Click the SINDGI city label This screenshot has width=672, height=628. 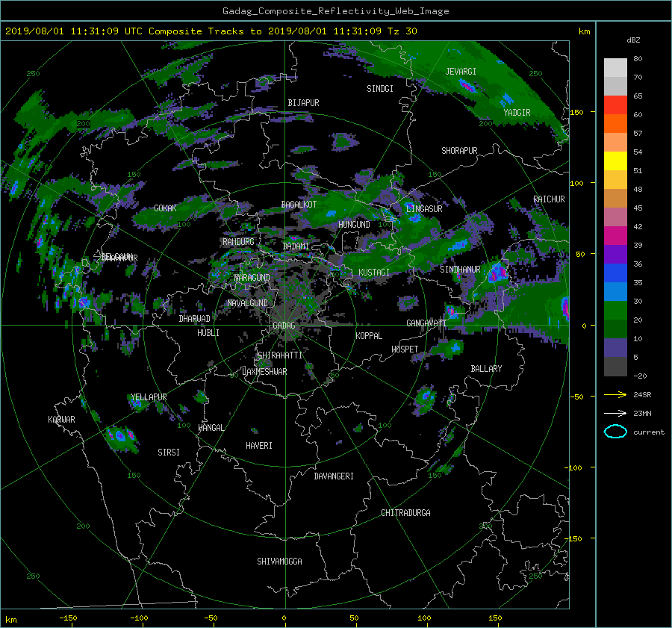380,89
